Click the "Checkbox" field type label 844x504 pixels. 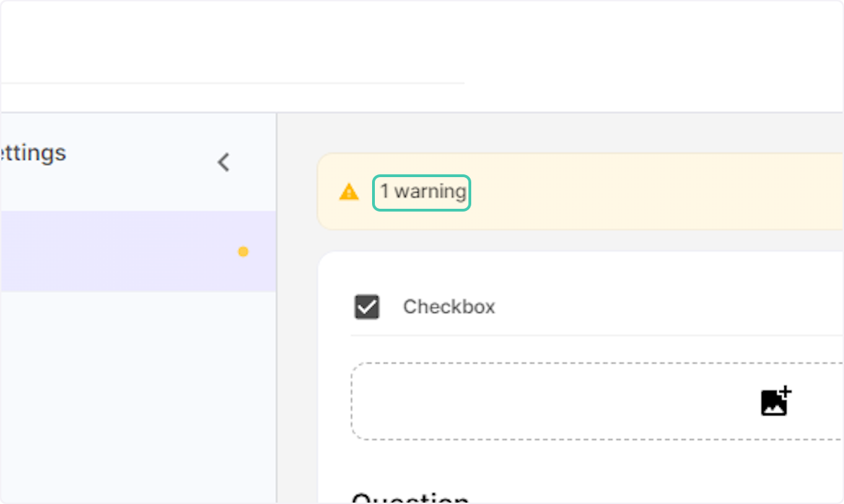(449, 307)
